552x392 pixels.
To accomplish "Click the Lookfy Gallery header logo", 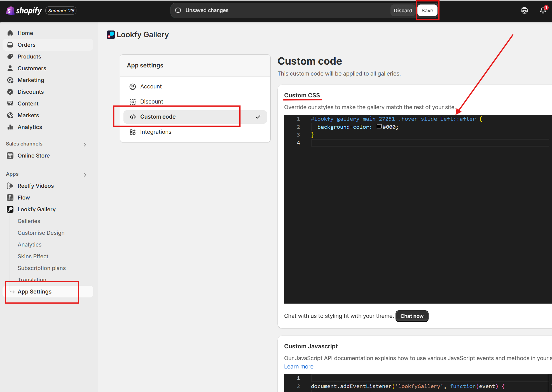I will pos(111,35).
